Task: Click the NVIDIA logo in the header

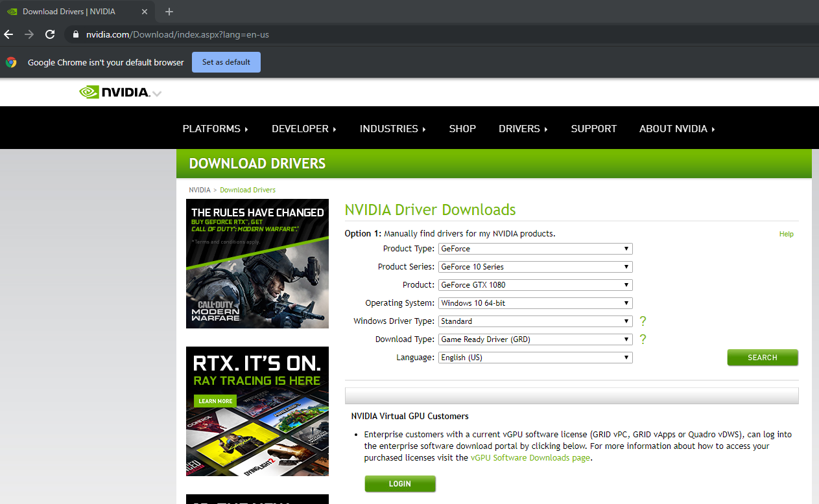Action: 114,92
